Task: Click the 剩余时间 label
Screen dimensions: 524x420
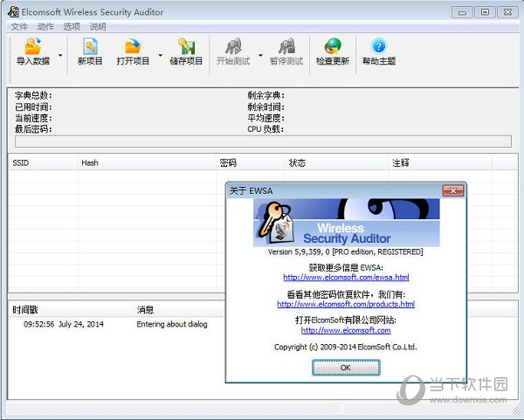Action: pos(266,107)
